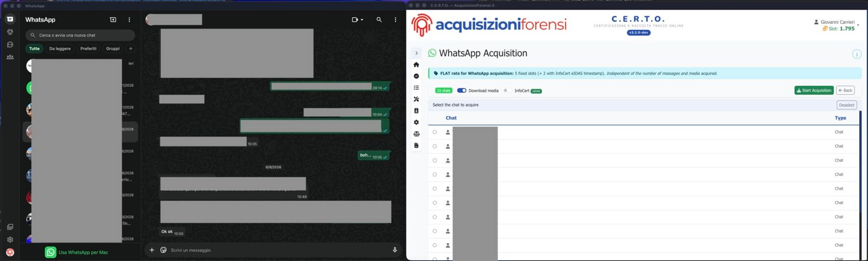The image size is (868, 261).
Task: Click the Start Acquisition button
Action: pyautogui.click(x=814, y=90)
